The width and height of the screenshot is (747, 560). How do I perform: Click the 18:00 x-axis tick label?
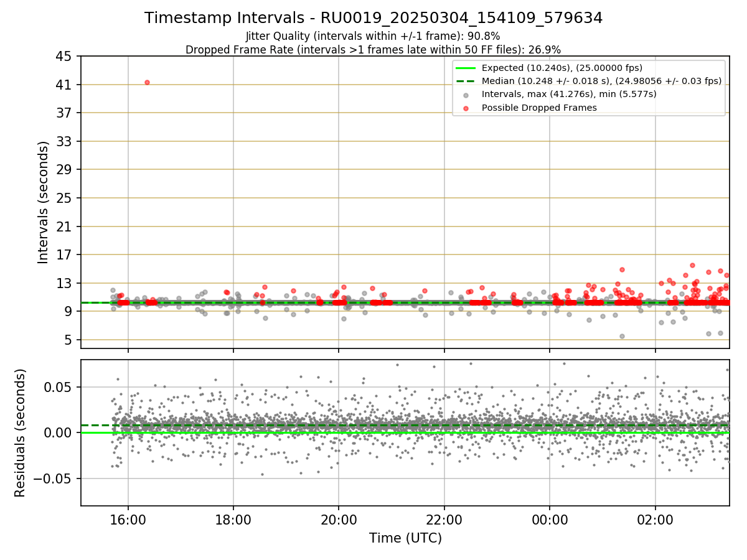pyautogui.click(x=233, y=519)
